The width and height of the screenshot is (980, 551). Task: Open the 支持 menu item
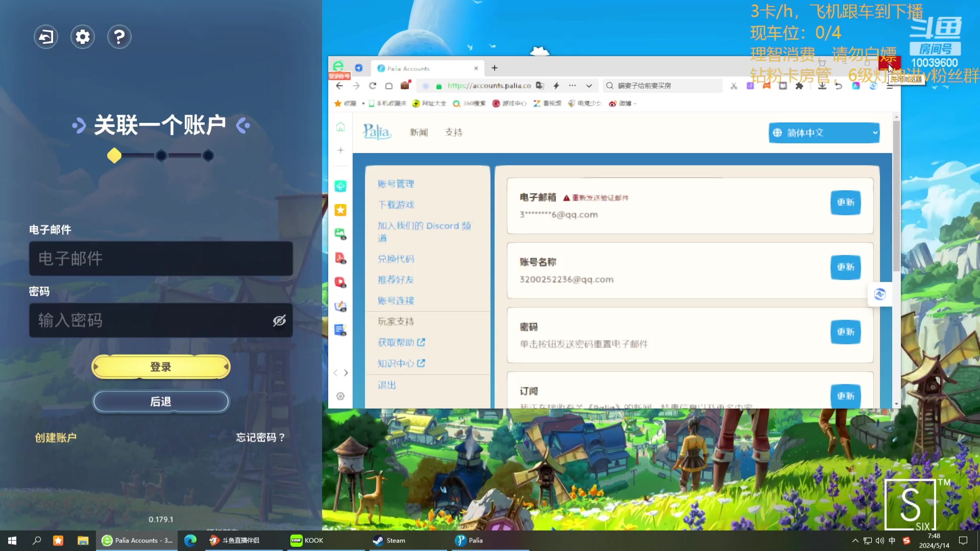[x=454, y=133]
